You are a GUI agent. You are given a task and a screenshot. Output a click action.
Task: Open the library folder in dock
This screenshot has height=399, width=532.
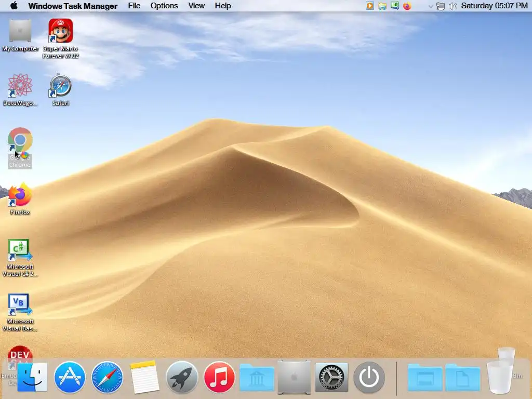click(257, 378)
